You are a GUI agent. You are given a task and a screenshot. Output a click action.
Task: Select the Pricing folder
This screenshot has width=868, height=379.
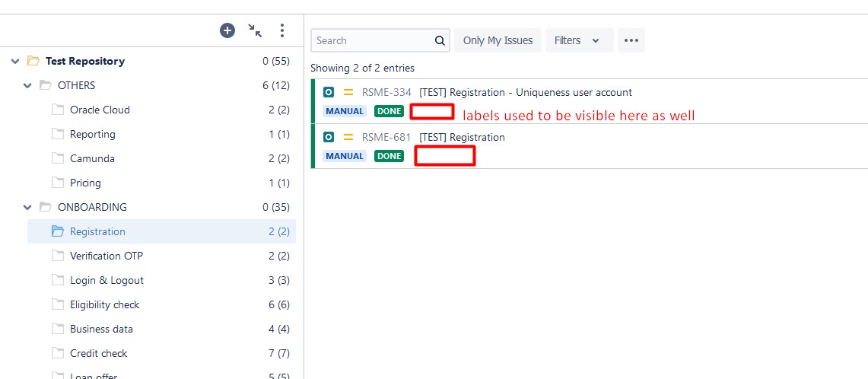click(85, 183)
